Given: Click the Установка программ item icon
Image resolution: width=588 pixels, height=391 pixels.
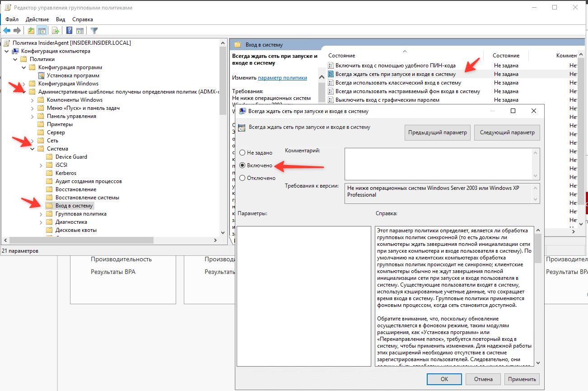Looking at the screenshot, I should pos(42,75).
